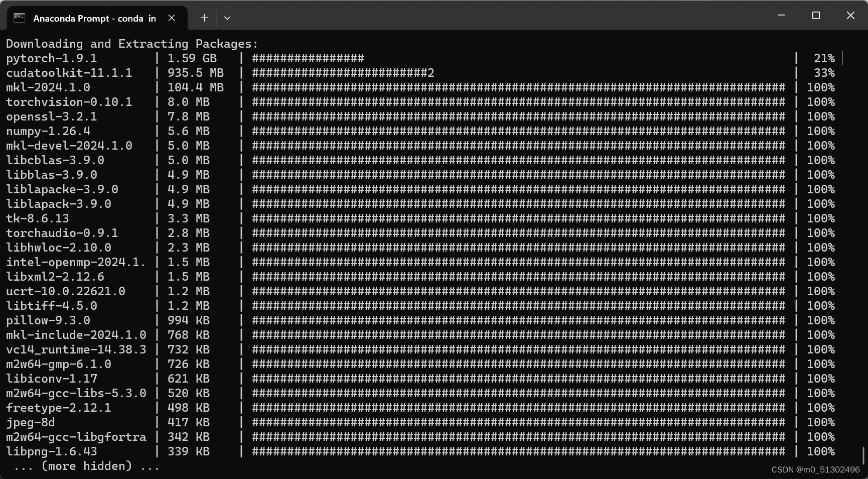This screenshot has width=868, height=479.
Task: Click the 33% progress value for cudatoolkit
Action: [824, 73]
